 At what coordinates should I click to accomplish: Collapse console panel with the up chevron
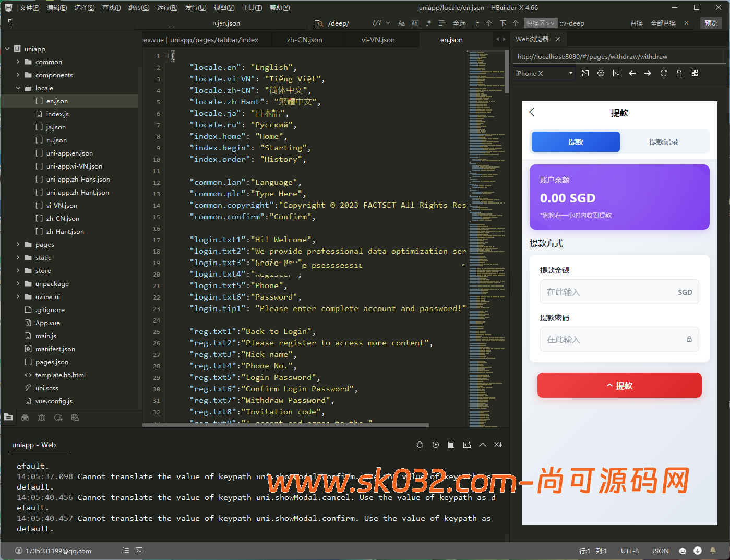tap(483, 445)
